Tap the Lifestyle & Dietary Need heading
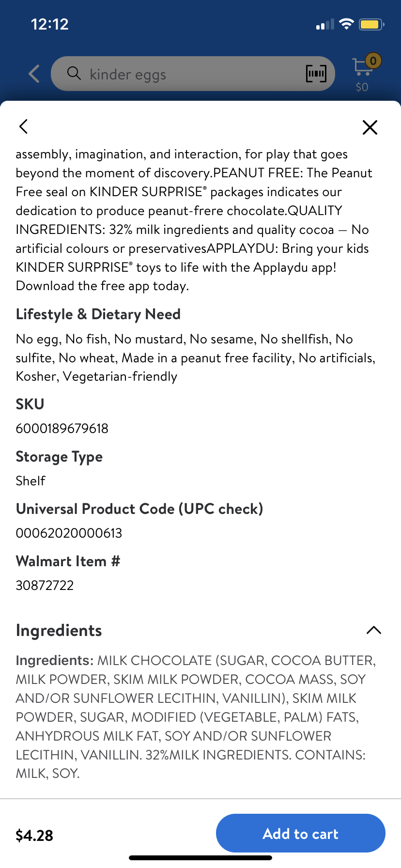Image resolution: width=401 pixels, height=868 pixels. coord(98,314)
